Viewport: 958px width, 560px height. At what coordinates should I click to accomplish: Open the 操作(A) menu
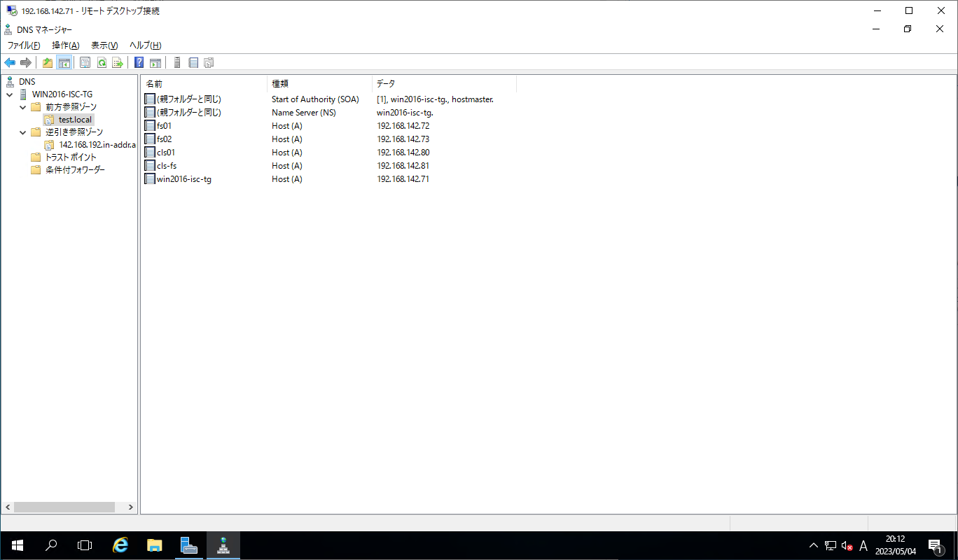(66, 45)
